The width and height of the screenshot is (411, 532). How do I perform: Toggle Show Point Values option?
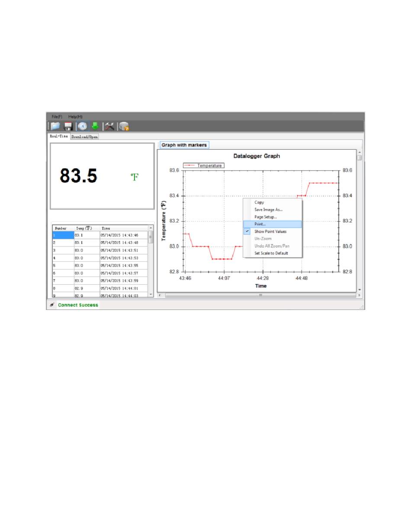tap(272, 232)
